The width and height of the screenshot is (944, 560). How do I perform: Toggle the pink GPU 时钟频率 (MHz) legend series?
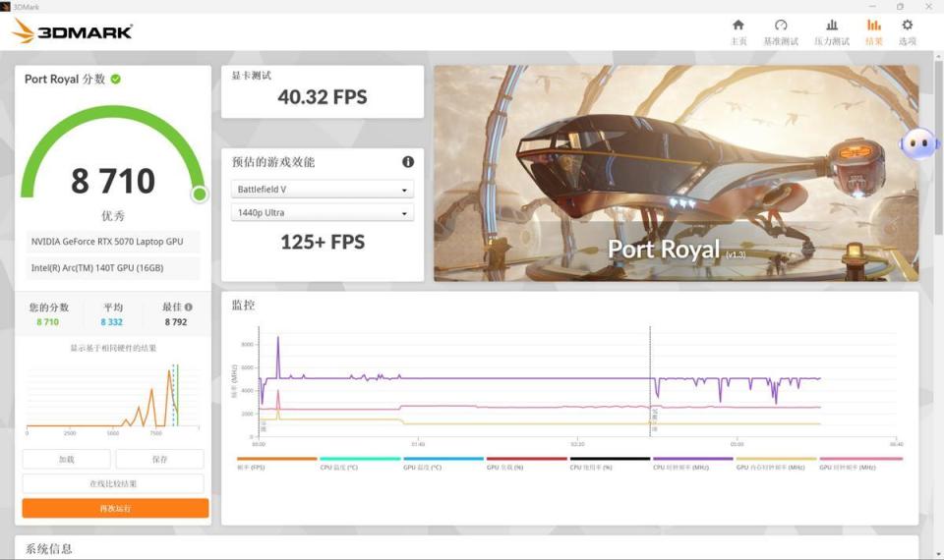[x=861, y=463]
